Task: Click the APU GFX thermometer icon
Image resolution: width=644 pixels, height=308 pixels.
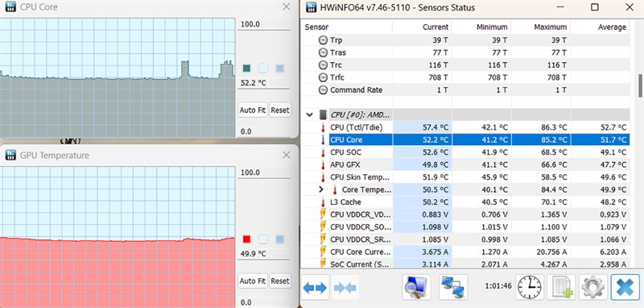Action: tap(324, 165)
